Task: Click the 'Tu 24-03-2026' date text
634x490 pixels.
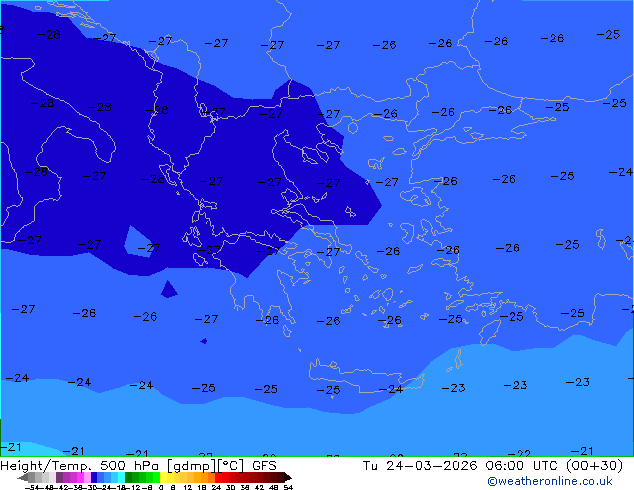Action: point(420,466)
